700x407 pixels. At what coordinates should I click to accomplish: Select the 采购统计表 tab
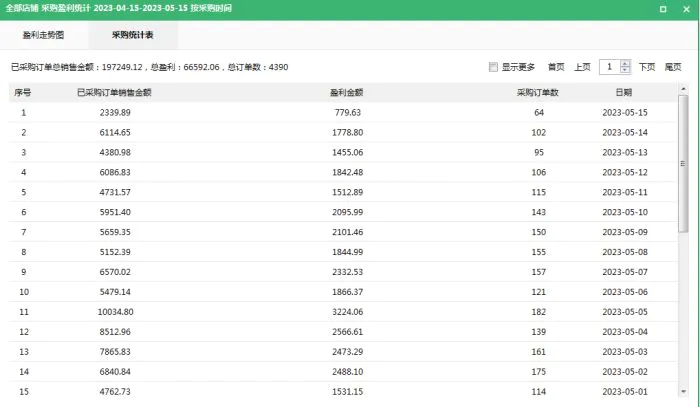[x=133, y=35]
